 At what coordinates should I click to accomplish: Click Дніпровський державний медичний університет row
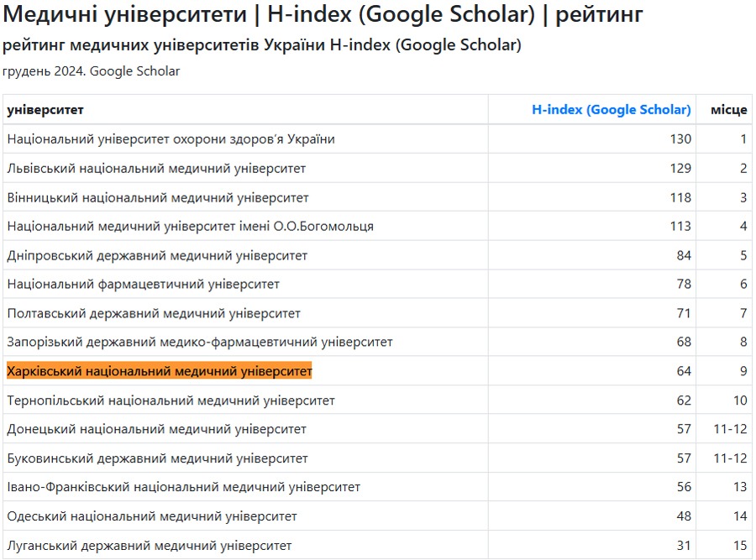click(x=157, y=255)
